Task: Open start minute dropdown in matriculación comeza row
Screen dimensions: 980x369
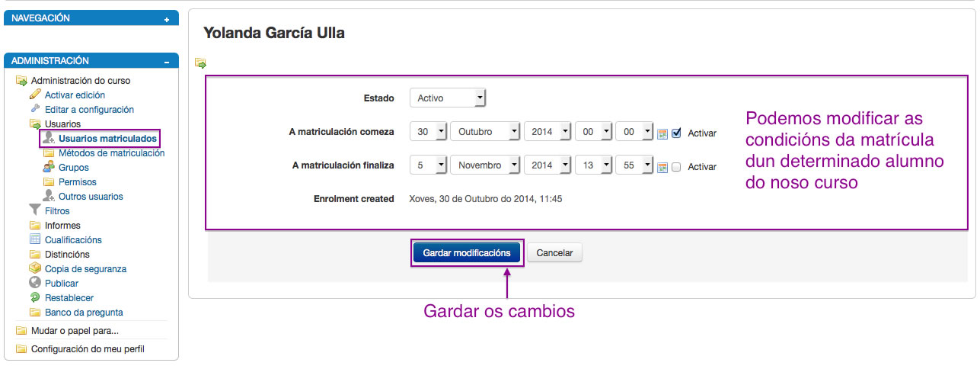Action: (x=634, y=132)
